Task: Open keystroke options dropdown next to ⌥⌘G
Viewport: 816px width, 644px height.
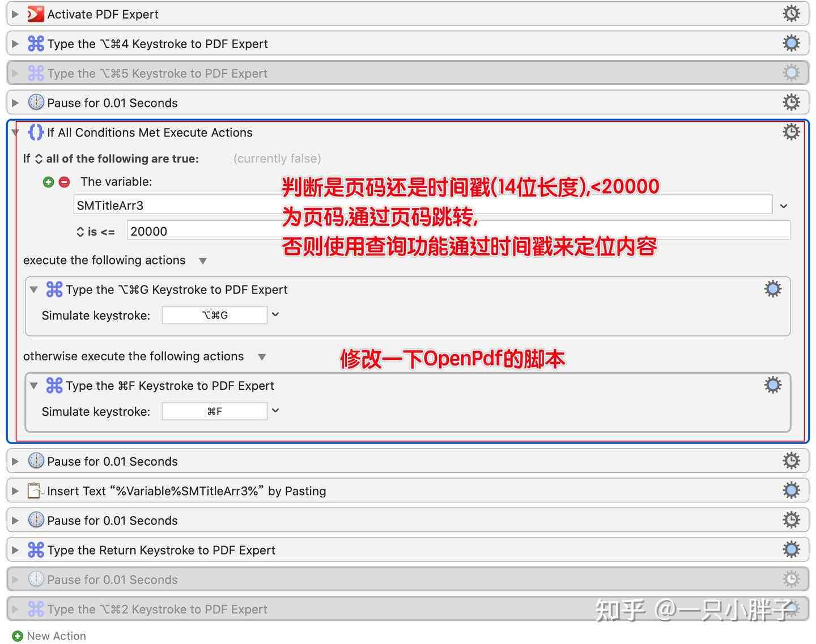Action: (275, 314)
